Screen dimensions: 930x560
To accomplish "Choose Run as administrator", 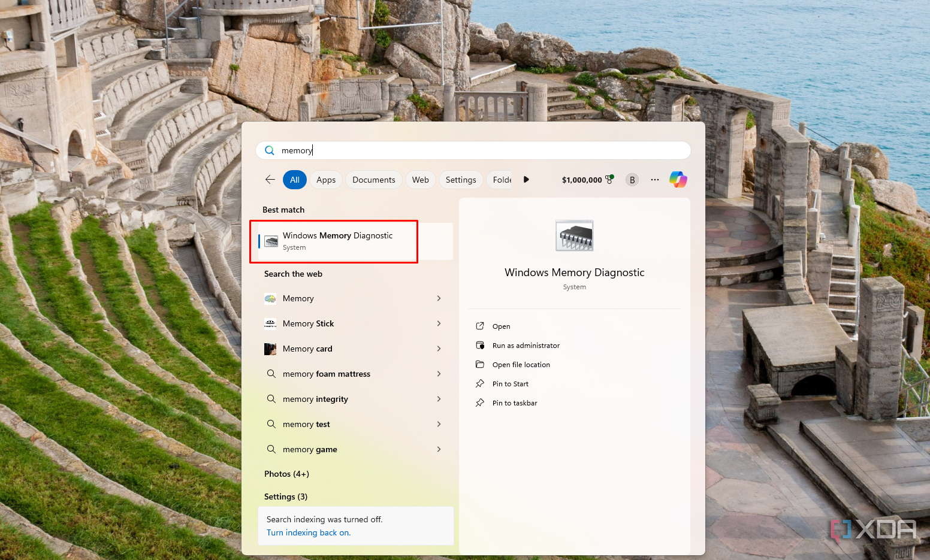I will click(x=526, y=346).
